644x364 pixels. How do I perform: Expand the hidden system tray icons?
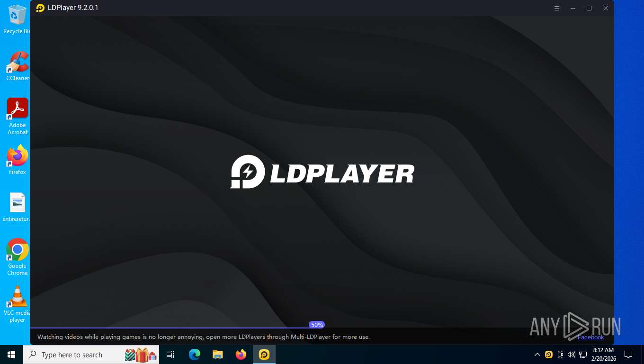pos(537,355)
